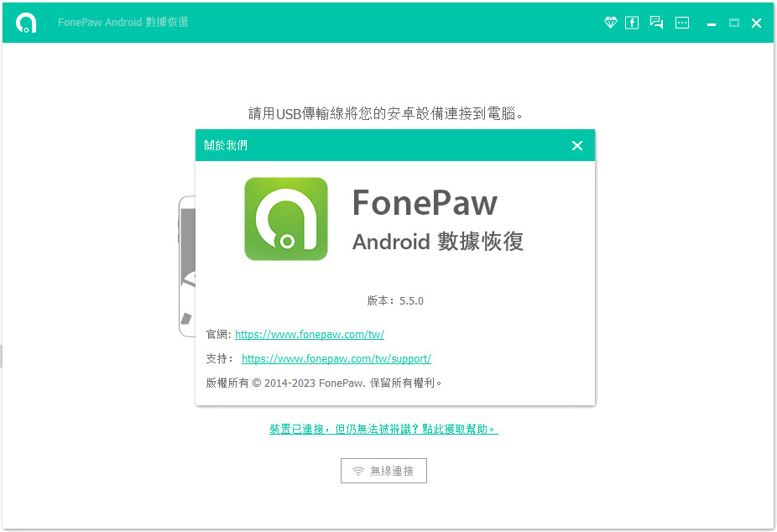
Task: Maximize the FonePaw window
Action: point(734,23)
